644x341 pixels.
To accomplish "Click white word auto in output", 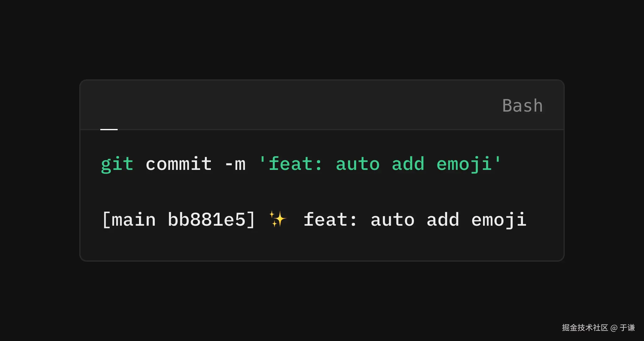I will tap(393, 220).
